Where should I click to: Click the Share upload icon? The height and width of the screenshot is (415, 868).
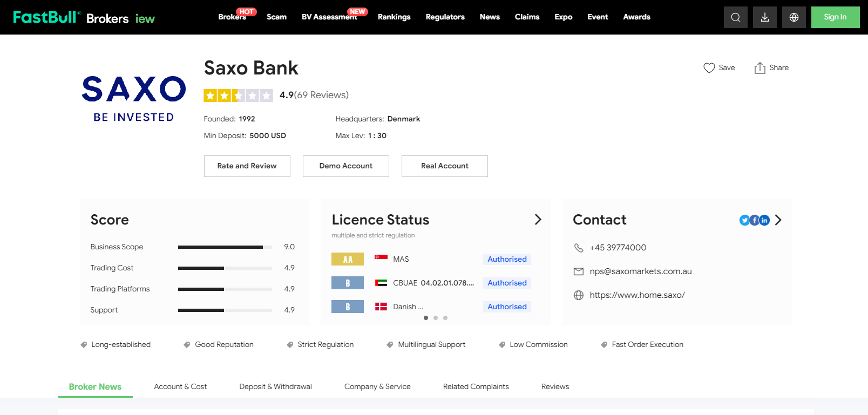pyautogui.click(x=760, y=68)
